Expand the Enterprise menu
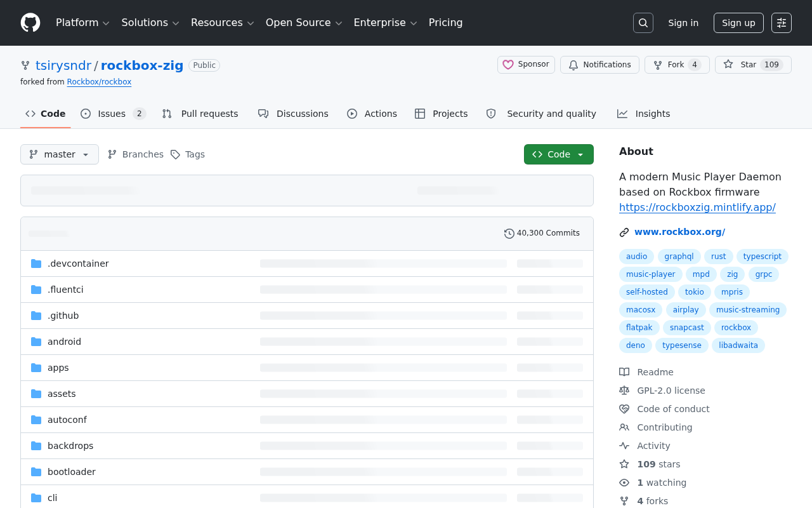This screenshot has height=508, width=812. pyautogui.click(x=385, y=23)
